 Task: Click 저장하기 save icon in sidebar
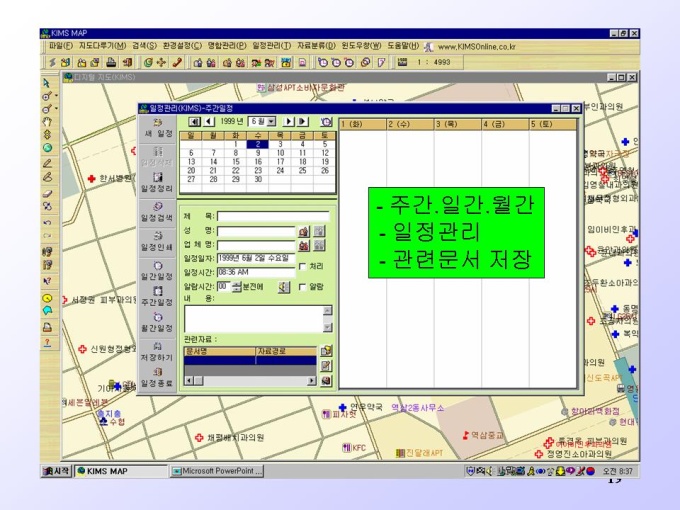(x=157, y=346)
